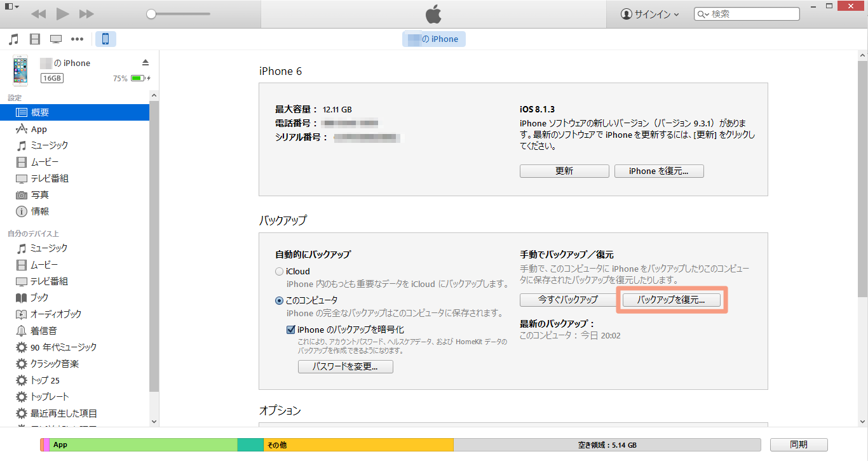
Task: Open 90 年代ミュージック playlist
Action: (x=74, y=347)
